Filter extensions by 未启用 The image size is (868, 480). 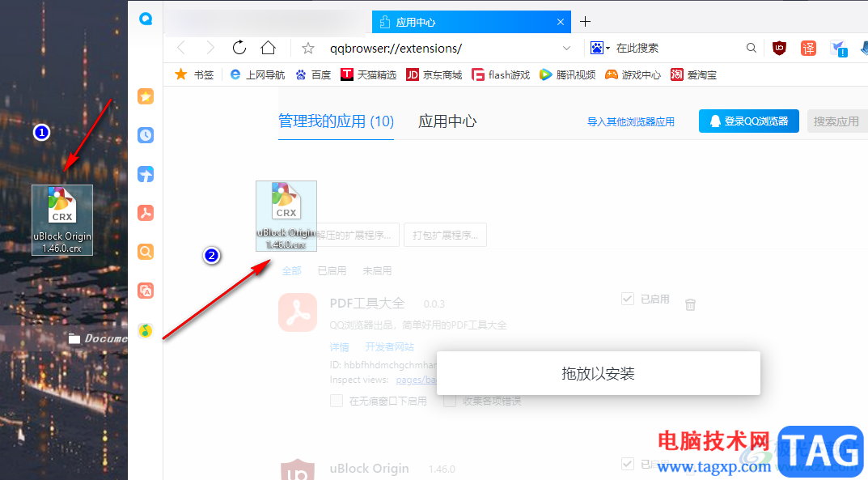(377, 270)
